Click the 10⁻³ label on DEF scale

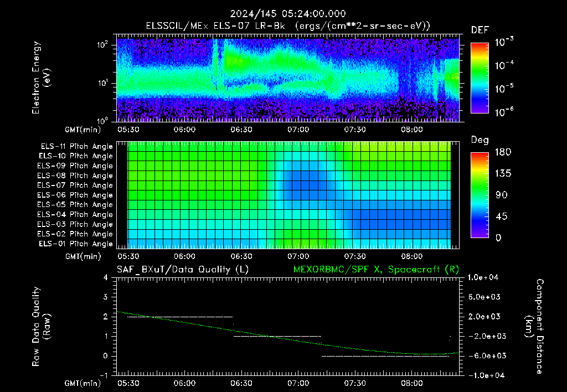[504, 42]
